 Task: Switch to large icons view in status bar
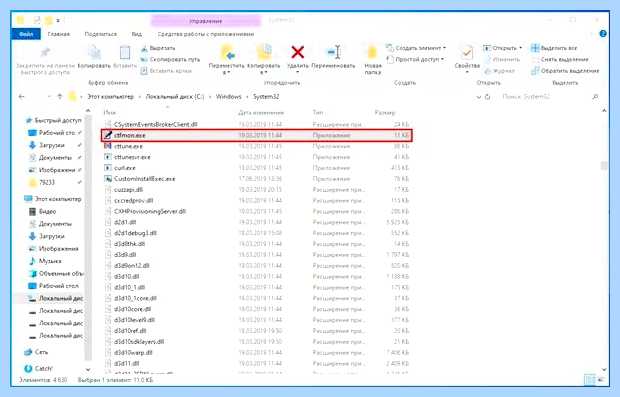click(x=601, y=380)
